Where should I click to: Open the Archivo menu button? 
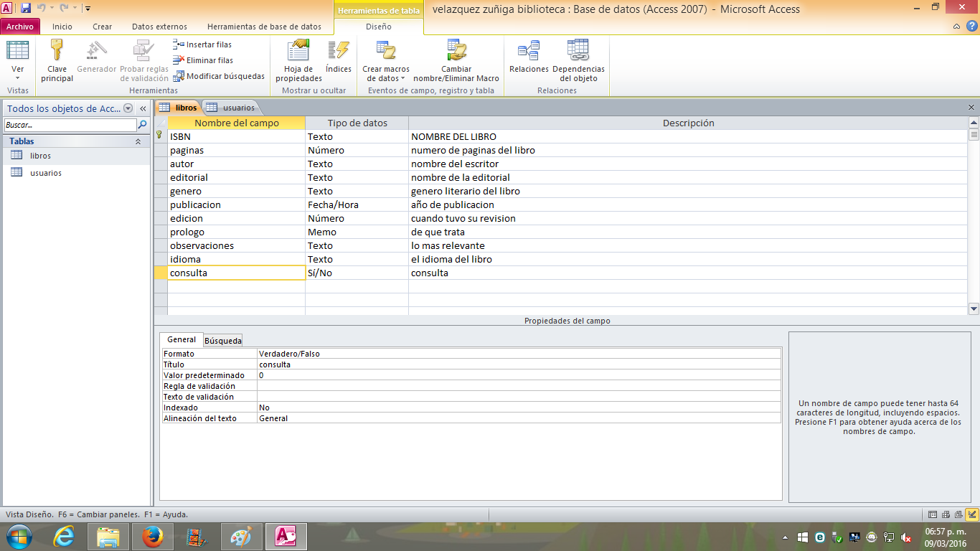click(x=20, y=27)
